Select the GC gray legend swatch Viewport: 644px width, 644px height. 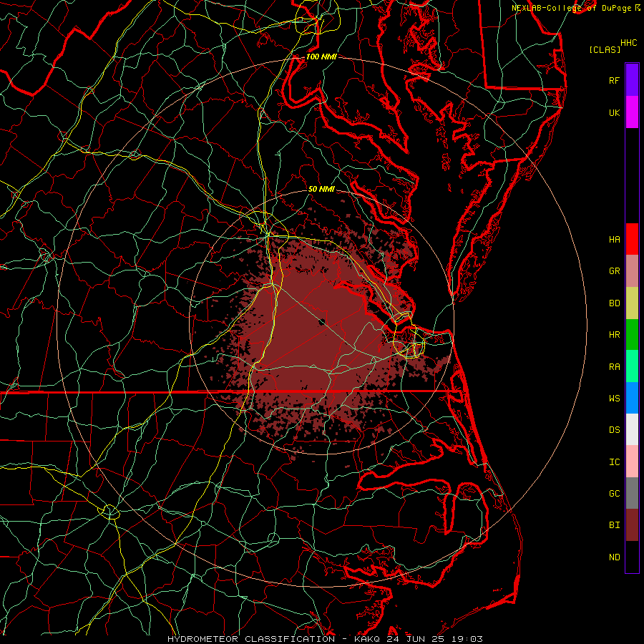632,493
